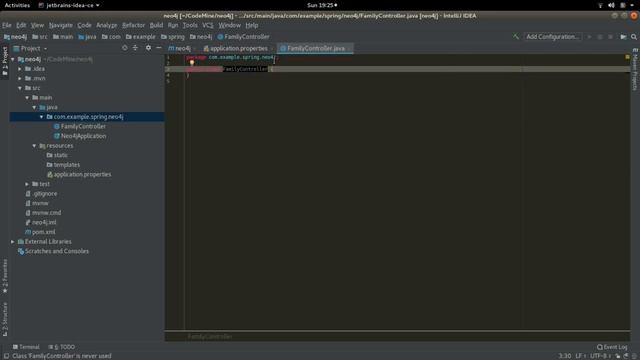Open the clock at Sun 19:25

(322, 5)
